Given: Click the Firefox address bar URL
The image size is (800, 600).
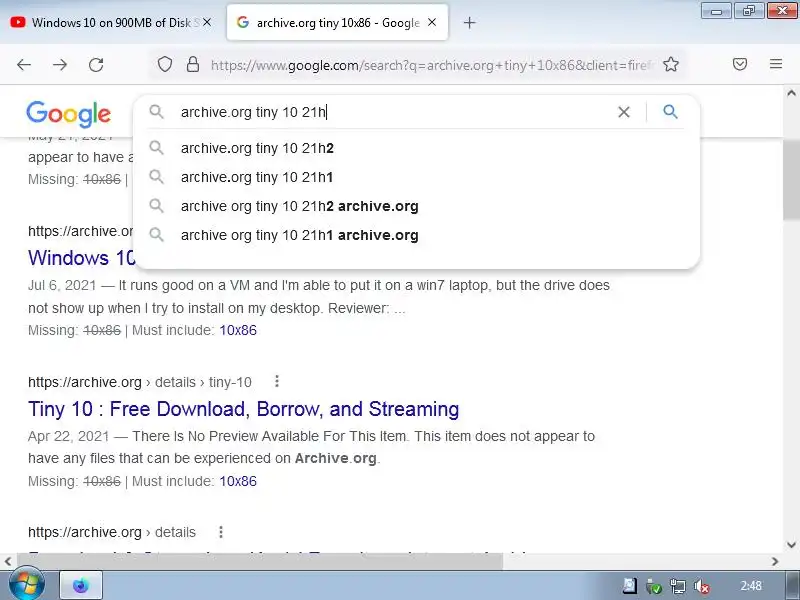Looking at the screenshot, I should click(x=433, y=65).
